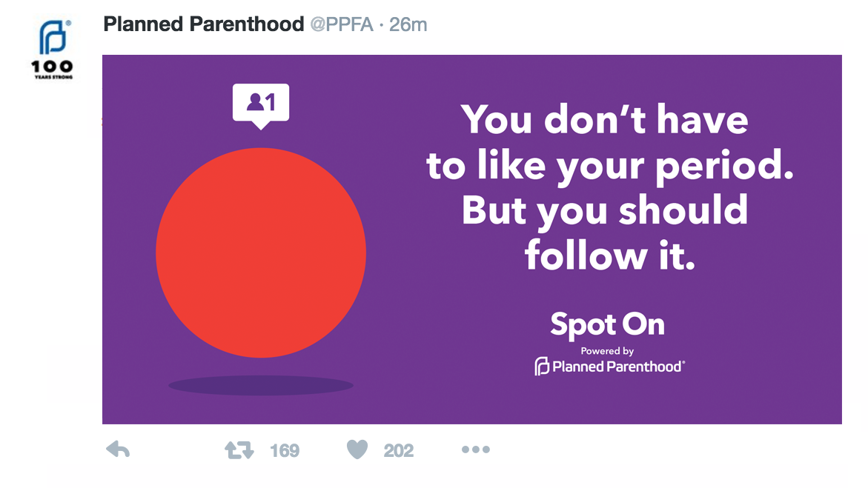The image size is (868, 488).
Task: Click the "You don't have" headline text
Action: [604, 121]
